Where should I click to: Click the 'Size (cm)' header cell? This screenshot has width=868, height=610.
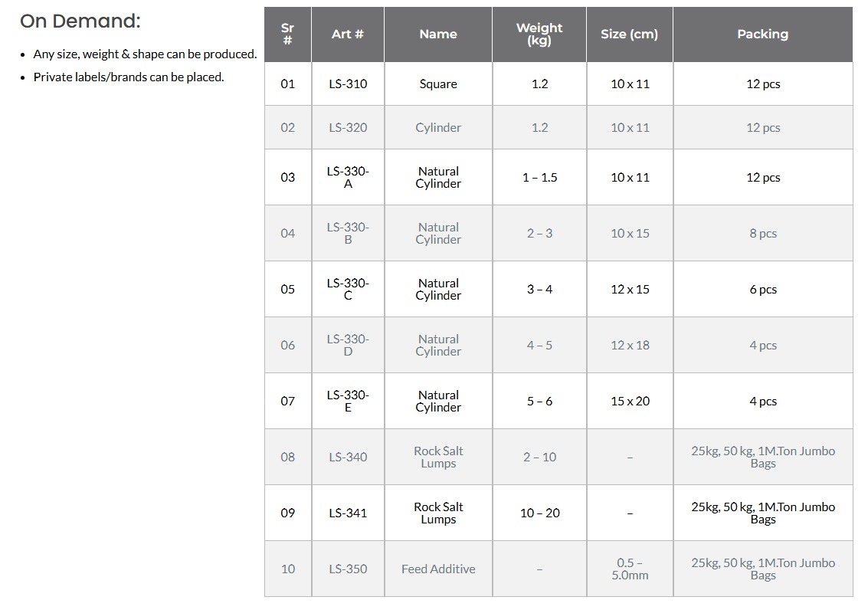coord(630,34)
